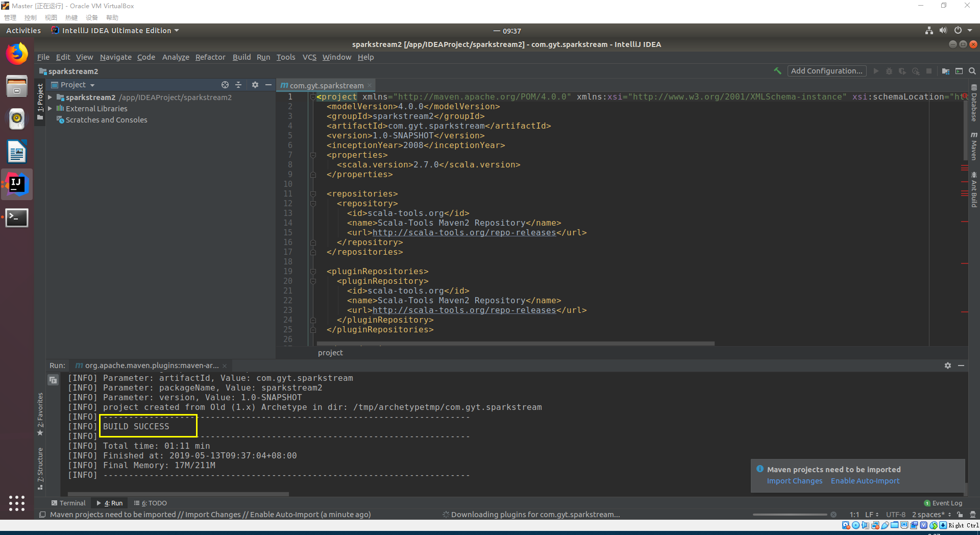Open the Build menu

[242, 57]
